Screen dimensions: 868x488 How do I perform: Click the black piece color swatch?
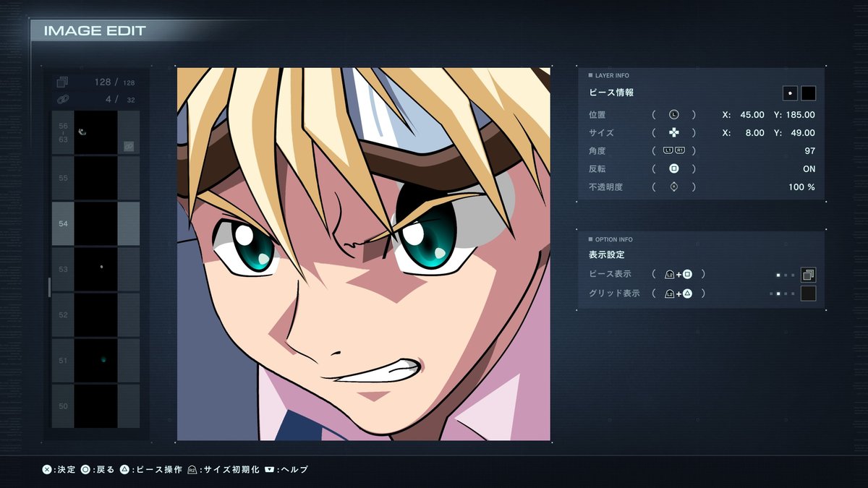point(809,93)
